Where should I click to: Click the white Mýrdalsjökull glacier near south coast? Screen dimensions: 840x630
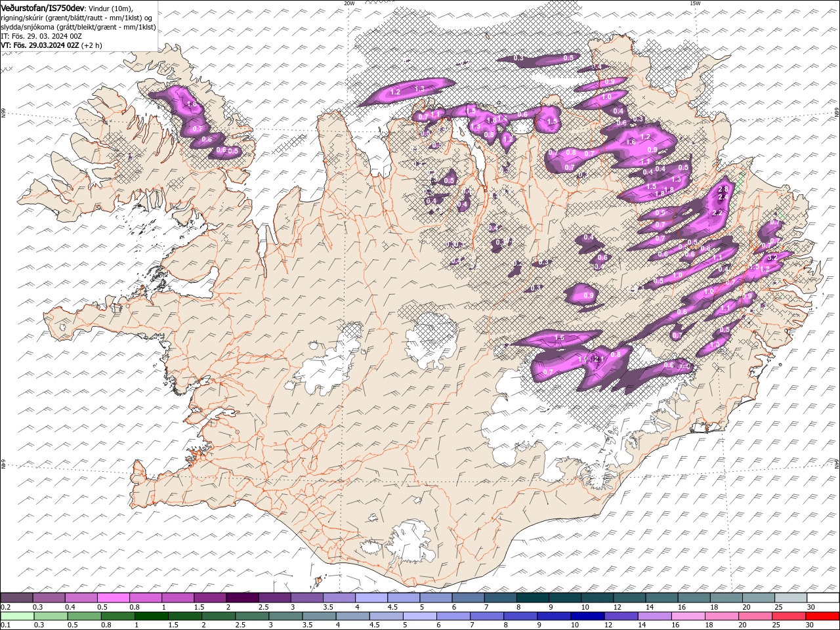[410, 541]
